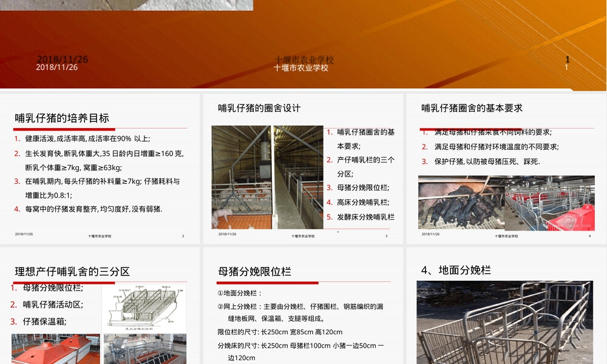The width and height of the screenshot is (607, 364).
Task: Click the line ①地面分娩栏:
Action: (x=240, y=293)
